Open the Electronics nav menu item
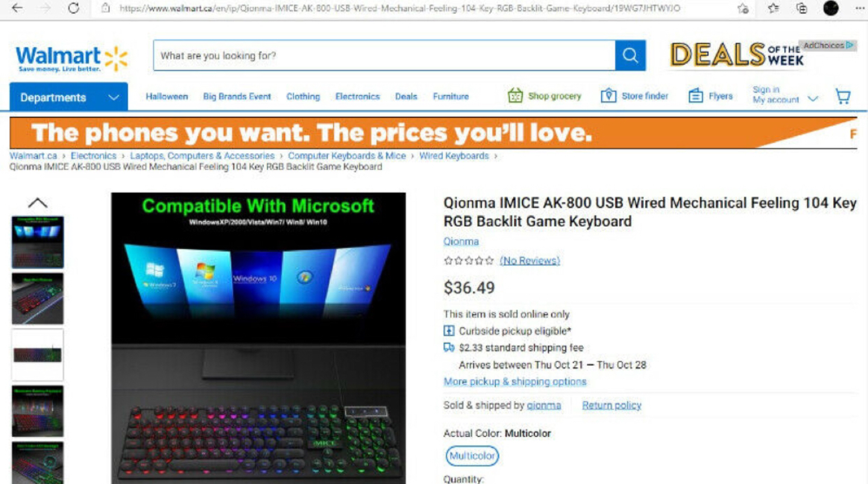Viewport: 868px width, 484px height. (x=357, y=96)
